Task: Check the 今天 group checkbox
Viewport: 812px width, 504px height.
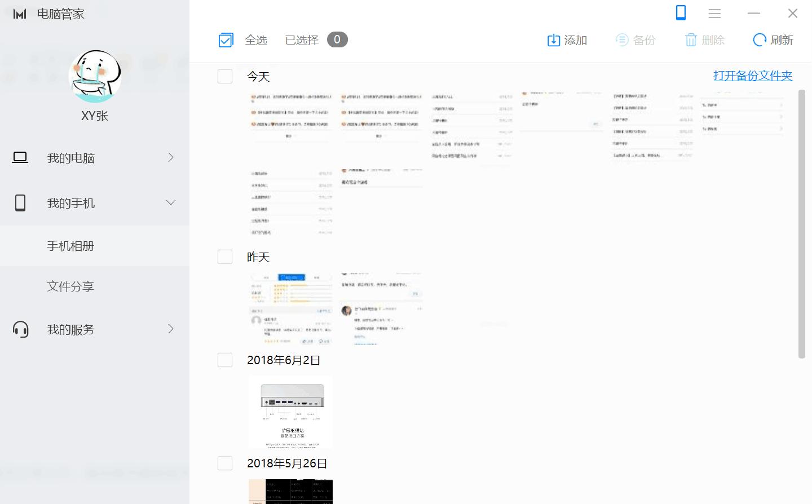Action: 225,76
